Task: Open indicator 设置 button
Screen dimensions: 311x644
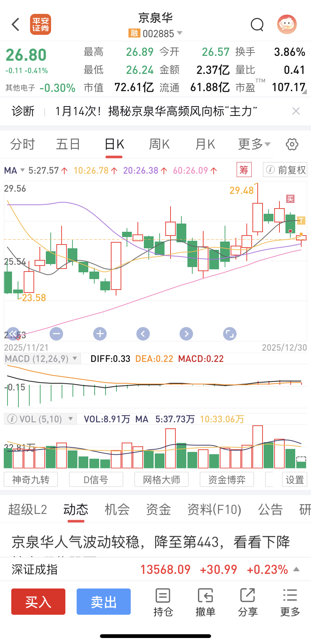Action: coord(295,480)
